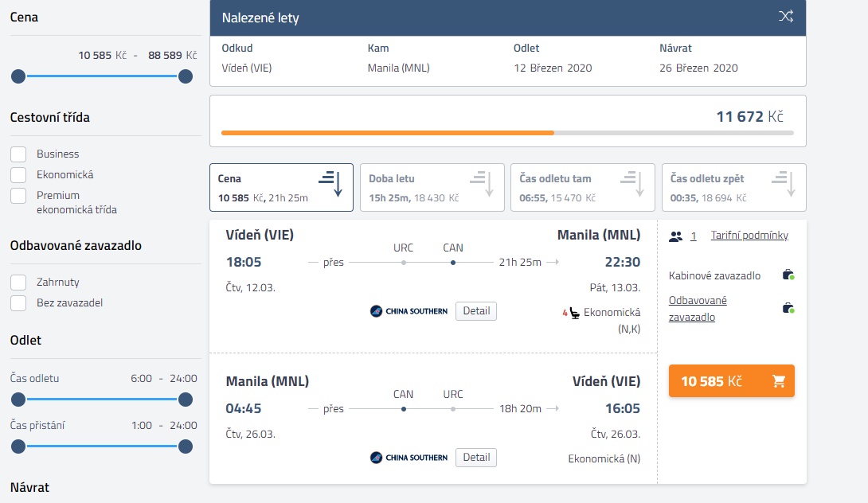Toggle the Premium ekonomická třída checkbox

click(18, 195)
